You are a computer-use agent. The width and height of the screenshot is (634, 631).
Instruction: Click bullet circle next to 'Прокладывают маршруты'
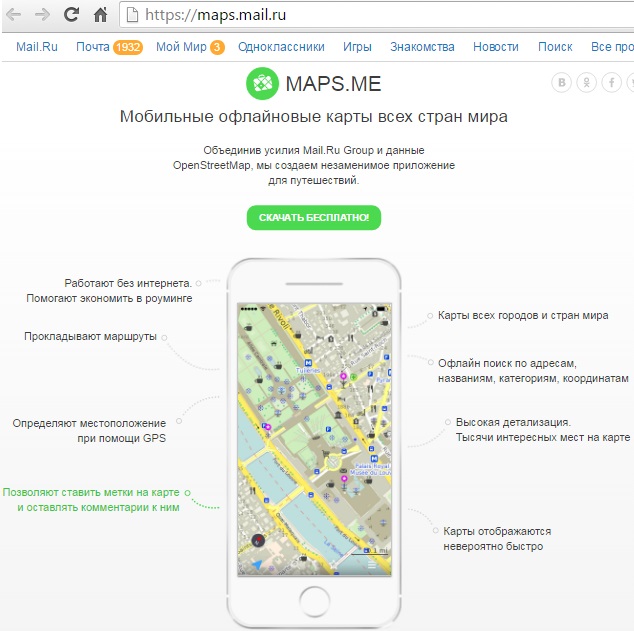(x=164, y=337)
